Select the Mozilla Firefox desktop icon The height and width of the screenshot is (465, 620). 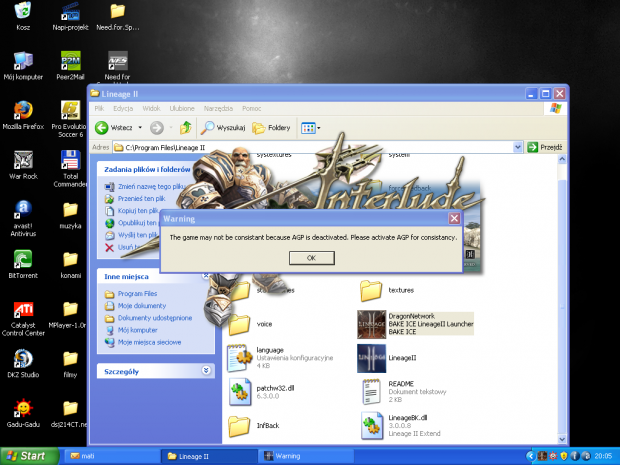point(23,115)
